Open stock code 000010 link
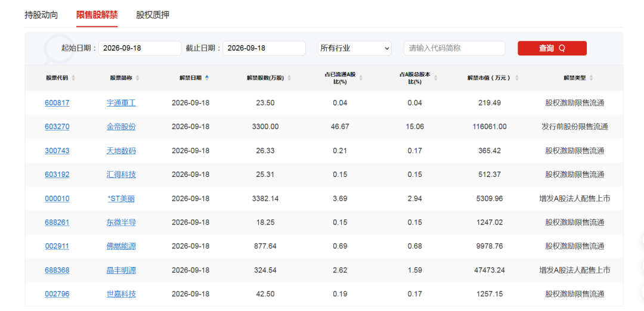Viewport: 644px width, 311px height. (x=57, y=199)
